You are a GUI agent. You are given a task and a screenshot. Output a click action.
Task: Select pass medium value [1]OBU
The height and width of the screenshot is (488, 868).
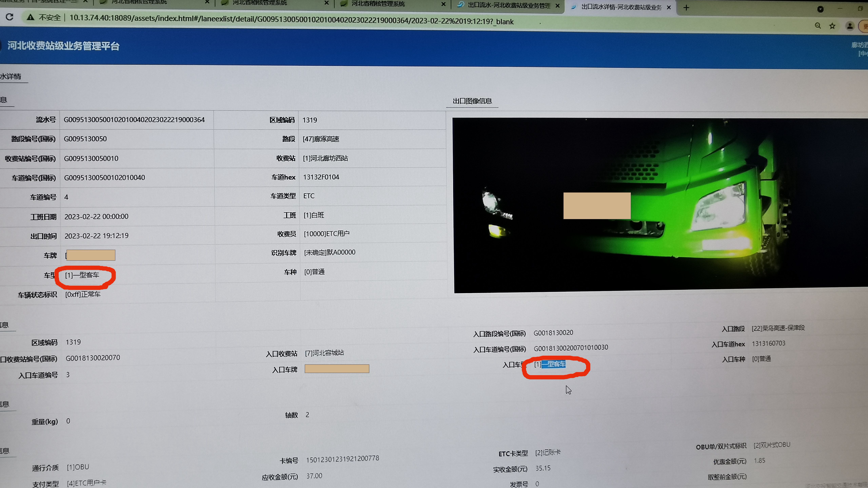(x=78, y=467)
